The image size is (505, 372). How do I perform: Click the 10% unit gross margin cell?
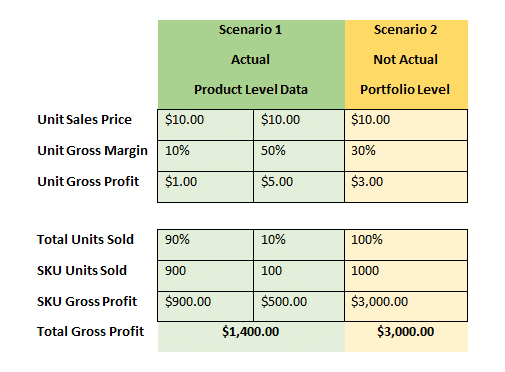click(205, 156)
